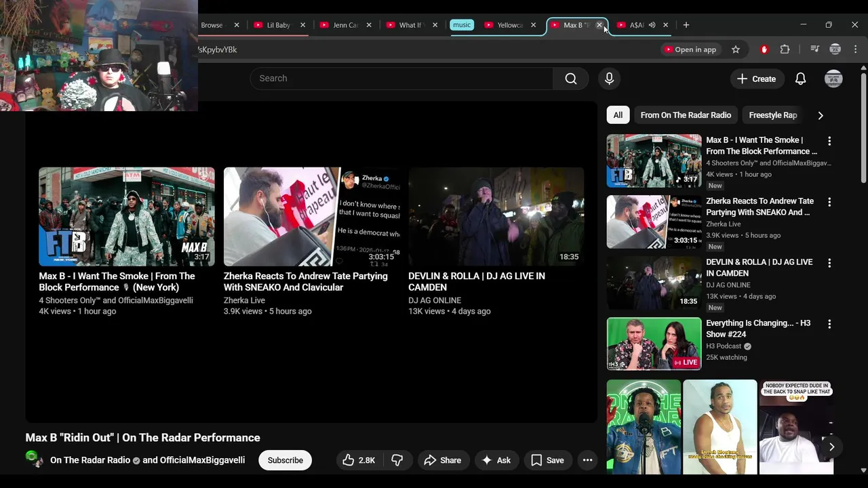This screenshot has width=868, height=488.
Task: Click the browser address bar URL
Action: 217,49
